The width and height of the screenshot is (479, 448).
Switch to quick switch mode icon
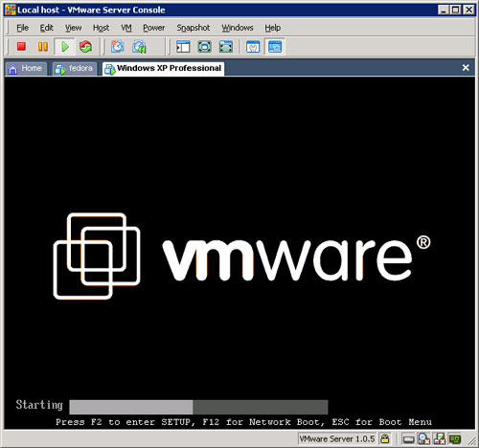click(x=226, y=47)
